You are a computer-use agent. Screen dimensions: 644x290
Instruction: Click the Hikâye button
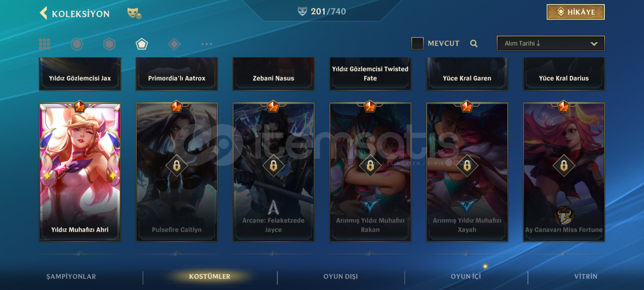pos(576,12)
